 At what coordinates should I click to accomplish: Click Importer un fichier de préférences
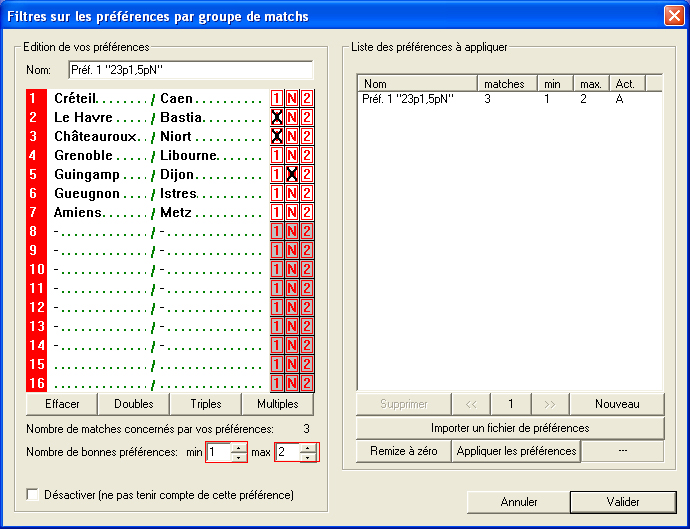tap(510, 428)
